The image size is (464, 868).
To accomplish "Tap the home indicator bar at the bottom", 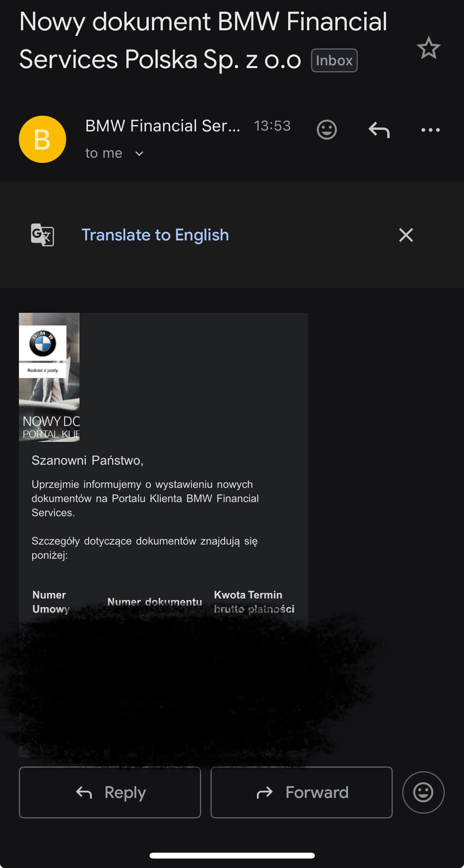I will [x=232, y=855].
